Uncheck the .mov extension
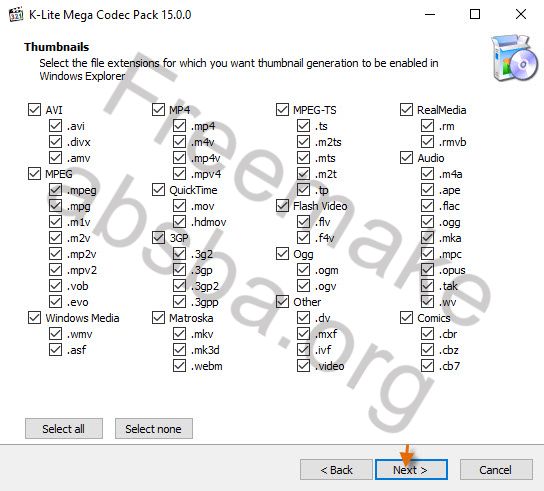This screenshot has height=491, width=544. 179,205
